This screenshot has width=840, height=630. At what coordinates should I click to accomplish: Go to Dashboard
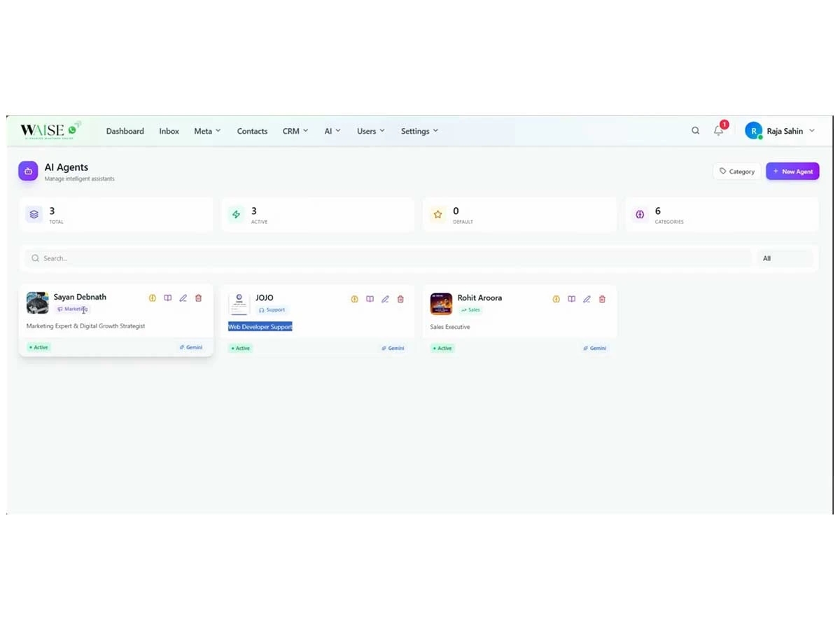coord(125,131)
